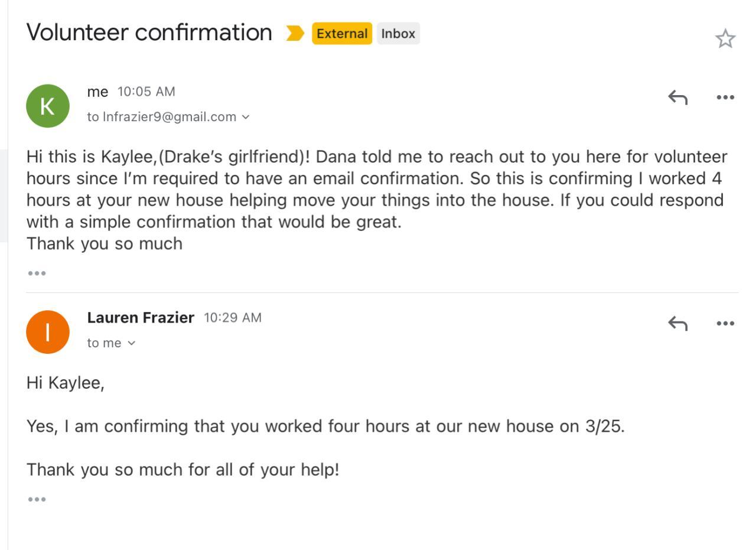
Task: Show trimmed content in Lauren's reply
Action: (x=37, y=499)
